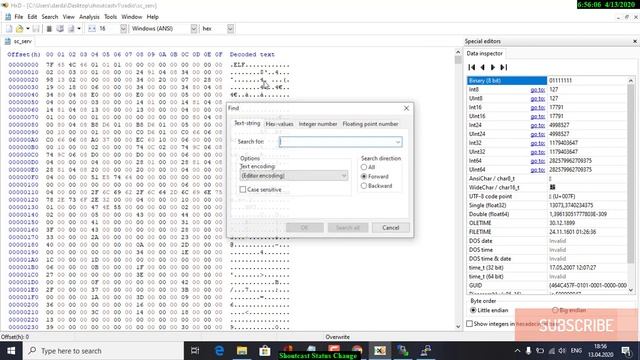Close the Special editors panel
Screen dimensions: 640x360
tap(635, 41)
